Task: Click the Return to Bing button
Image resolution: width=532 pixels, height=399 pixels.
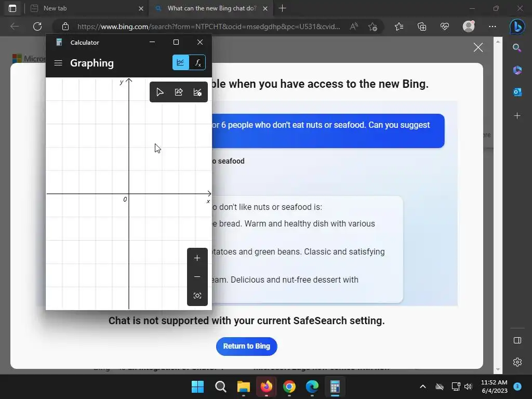Action: (x=247, y=347)
